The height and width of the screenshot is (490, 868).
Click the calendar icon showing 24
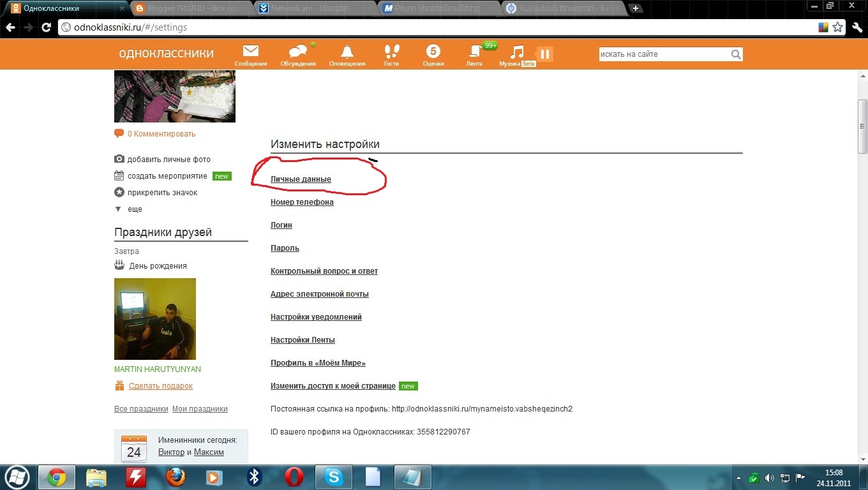click(134, 449)
